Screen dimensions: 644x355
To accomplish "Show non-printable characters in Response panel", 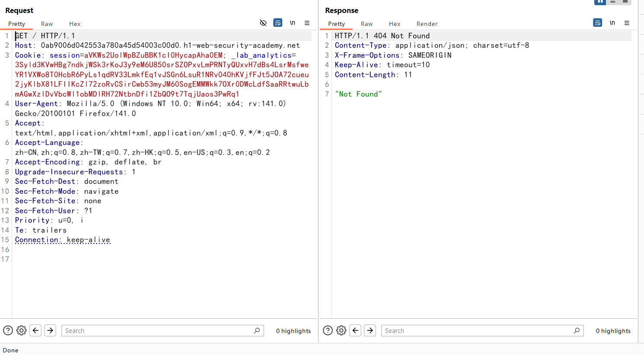I will 612,23.
